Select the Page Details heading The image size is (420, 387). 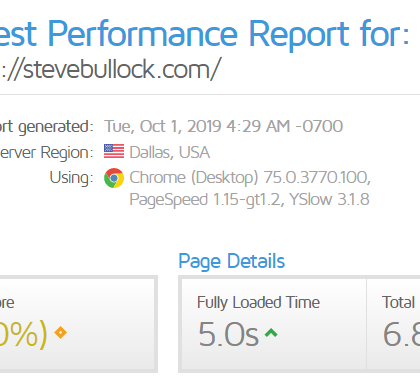(x=232, y=261)
